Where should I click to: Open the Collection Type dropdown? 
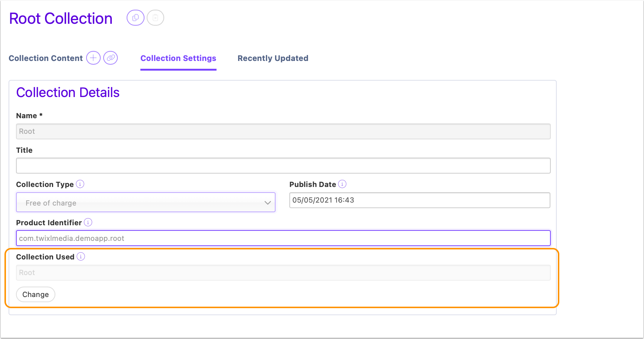point(146,203)
